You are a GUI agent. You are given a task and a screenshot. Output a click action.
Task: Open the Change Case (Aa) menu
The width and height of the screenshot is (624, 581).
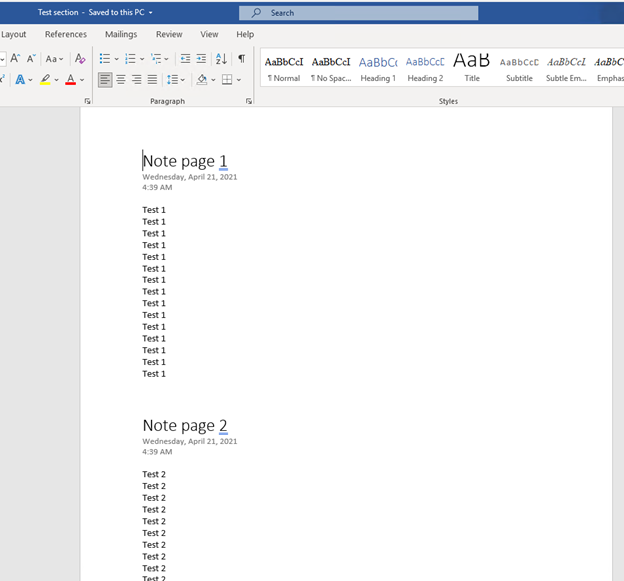coord(54,59)
